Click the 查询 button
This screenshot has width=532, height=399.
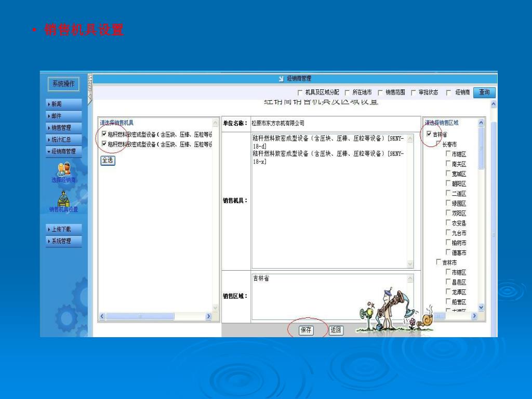[484, 92]
